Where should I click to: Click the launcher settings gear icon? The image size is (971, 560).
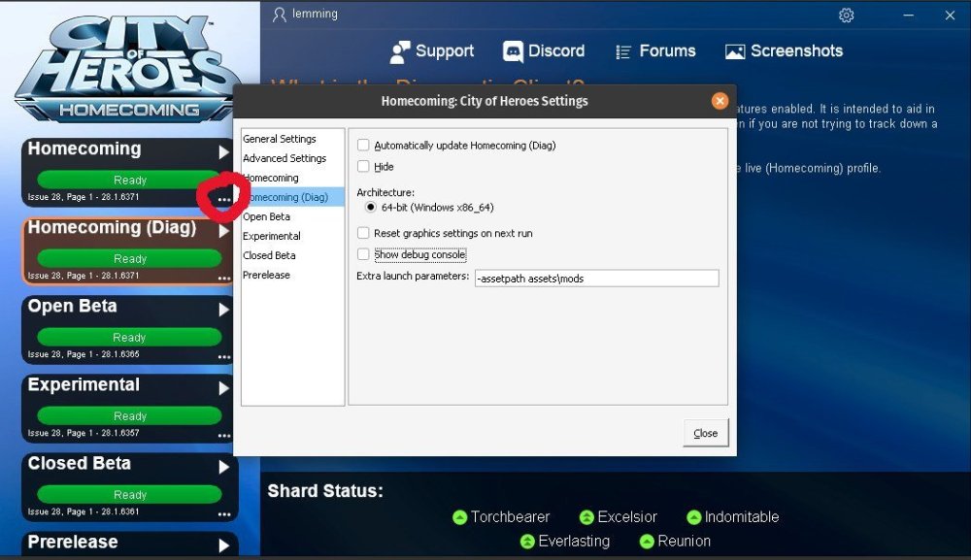point(846,16)
